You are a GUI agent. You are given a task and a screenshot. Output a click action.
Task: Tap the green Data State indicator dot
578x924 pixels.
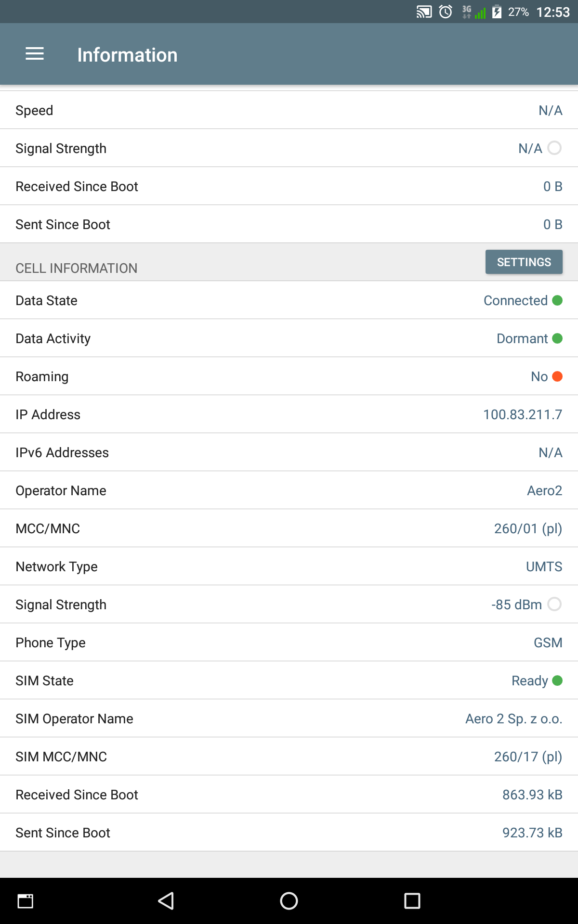(557, 300)
